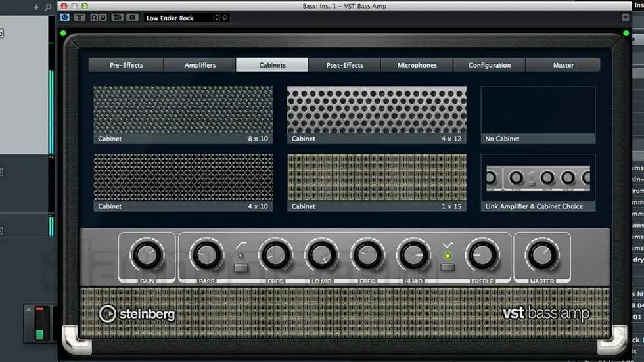Enable Read automation (R) button
Screen dimensions: 644x362
pos(94,18)
